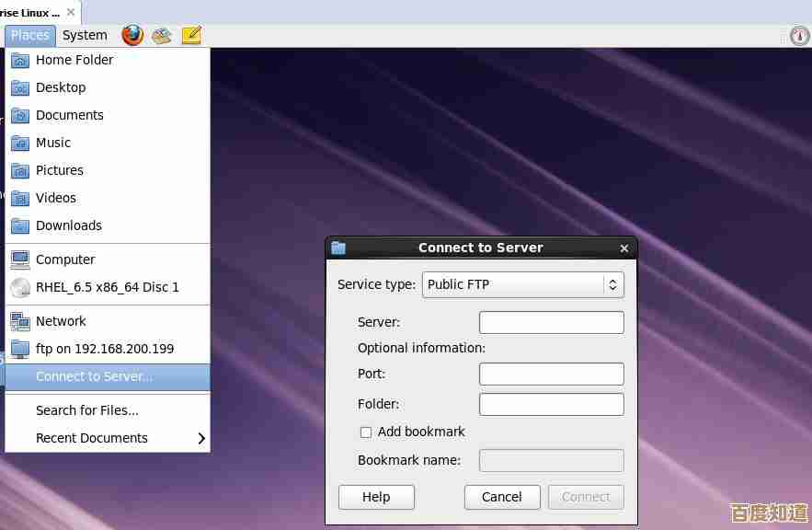Click the clock applet in top panel
The image size is (812, 530).
[799, 35]
